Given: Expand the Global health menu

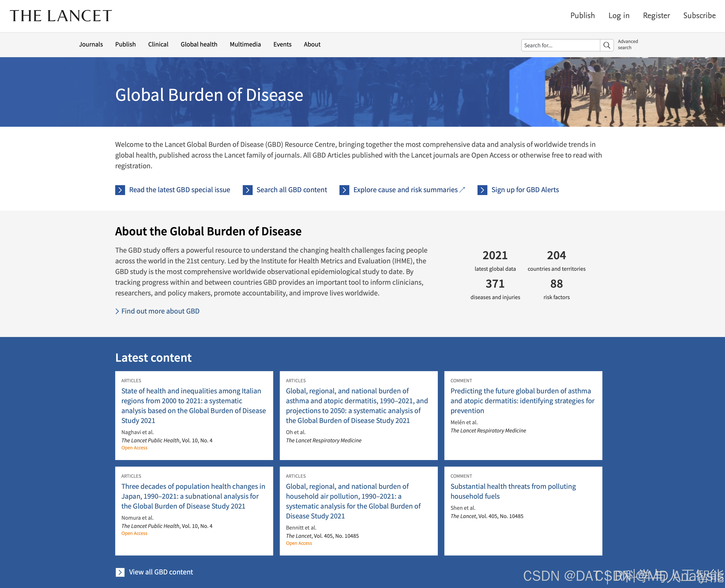Looking at the screenshot, I should click(x=199, y=44).
